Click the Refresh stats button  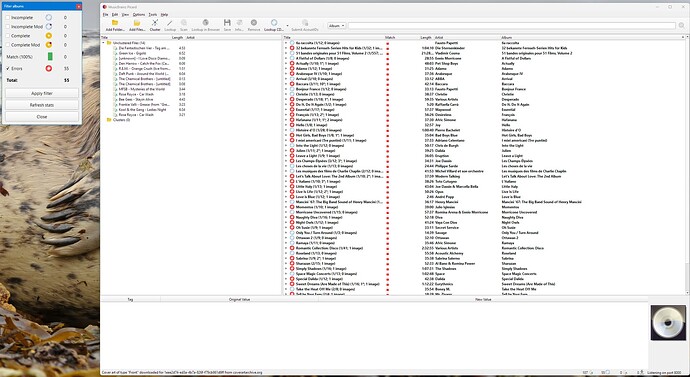tap(42, 105)
